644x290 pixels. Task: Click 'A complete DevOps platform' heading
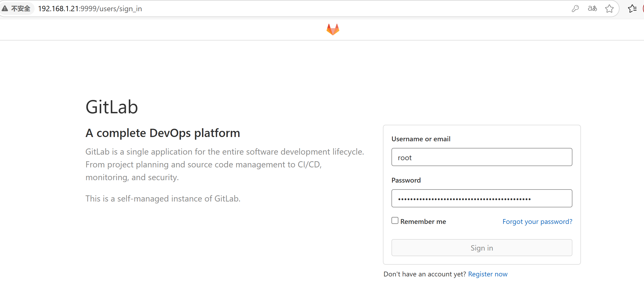tap(163, 133)
